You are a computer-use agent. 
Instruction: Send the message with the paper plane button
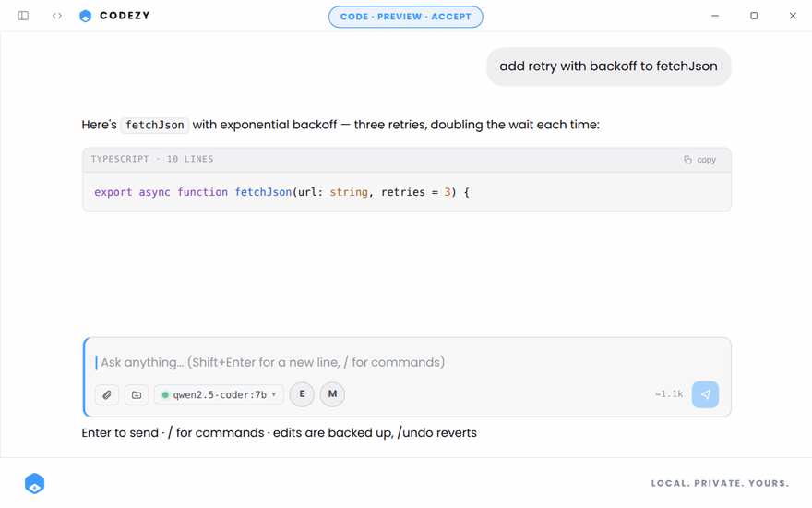pyautogui.click(x=705, y=394)
